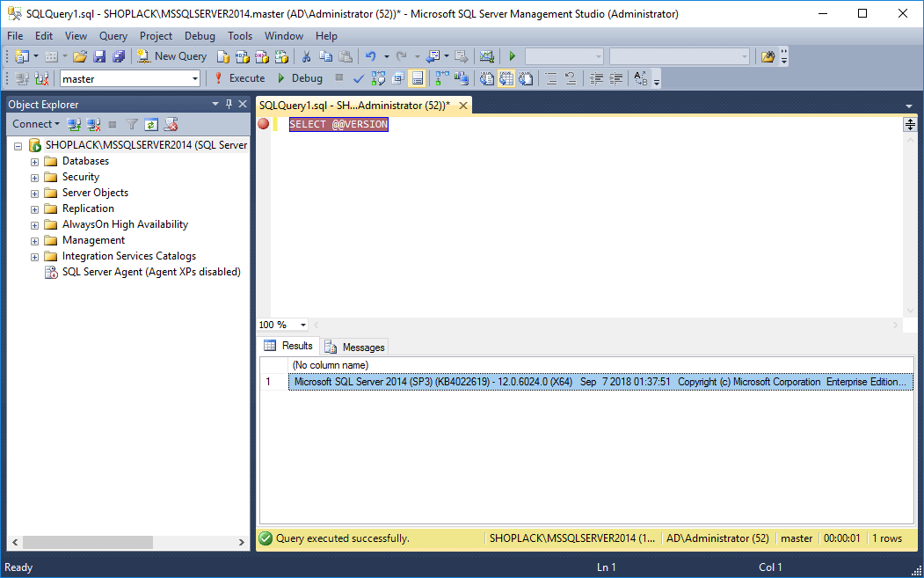The image size is (924, 578).
Task: Click the Save All icon
Action: point(119,56)
